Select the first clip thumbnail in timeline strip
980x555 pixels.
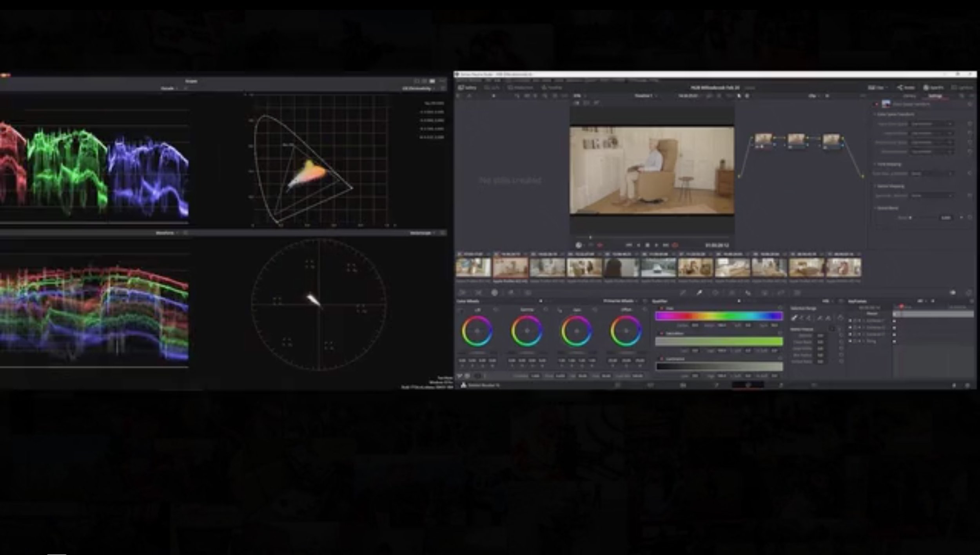point(473,268)
